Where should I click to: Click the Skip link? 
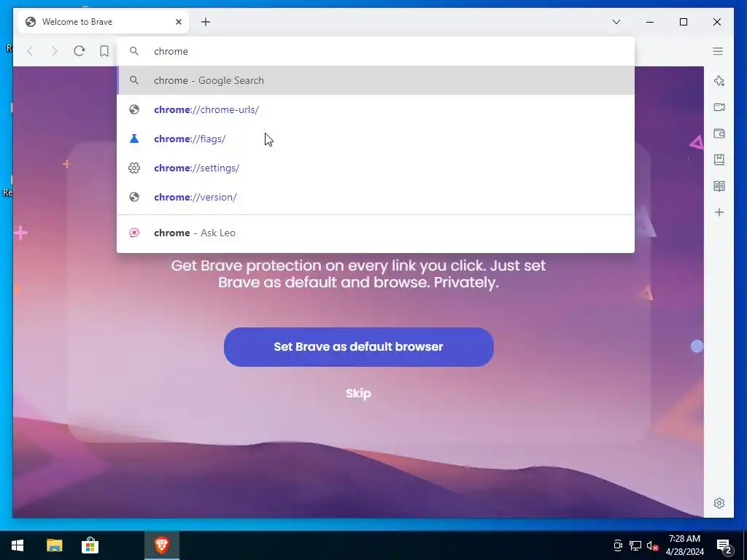[358, 393]
